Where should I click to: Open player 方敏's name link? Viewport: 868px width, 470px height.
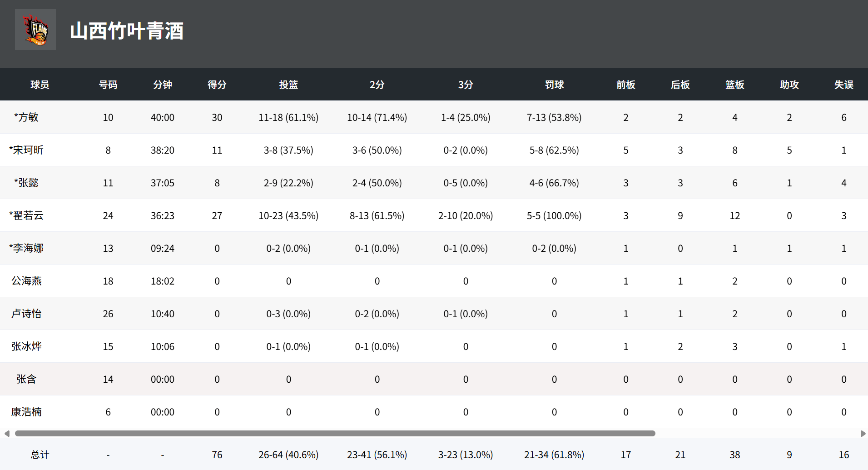pos(26,117)
